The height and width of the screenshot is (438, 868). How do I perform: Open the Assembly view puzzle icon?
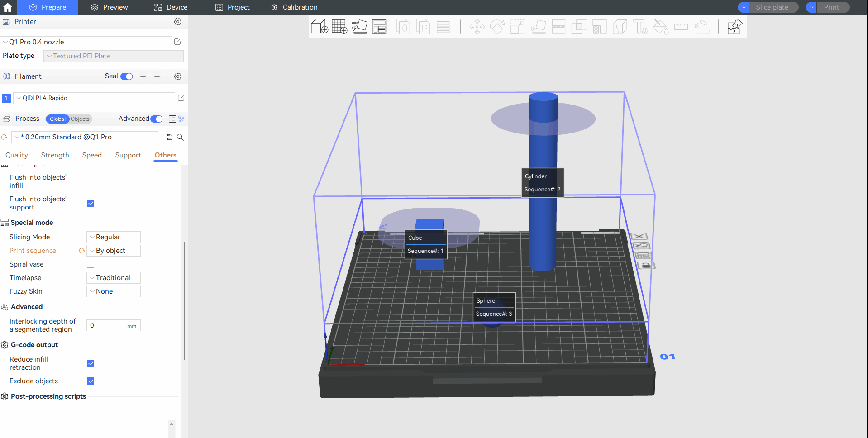click(734, 27)
